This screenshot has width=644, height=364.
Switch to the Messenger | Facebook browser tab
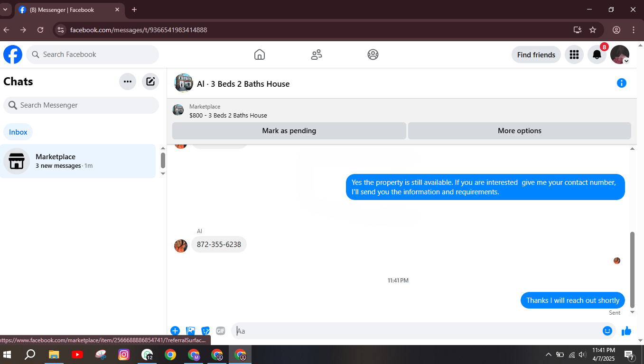click(x=70, y=9)
